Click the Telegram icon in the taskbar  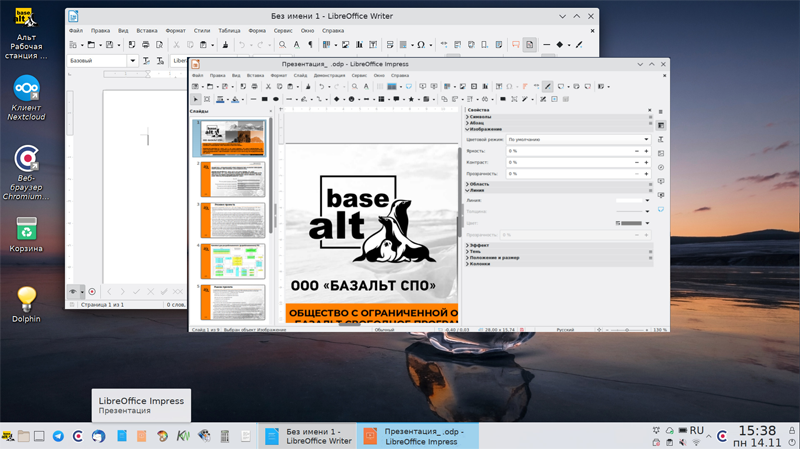point(58,436)
